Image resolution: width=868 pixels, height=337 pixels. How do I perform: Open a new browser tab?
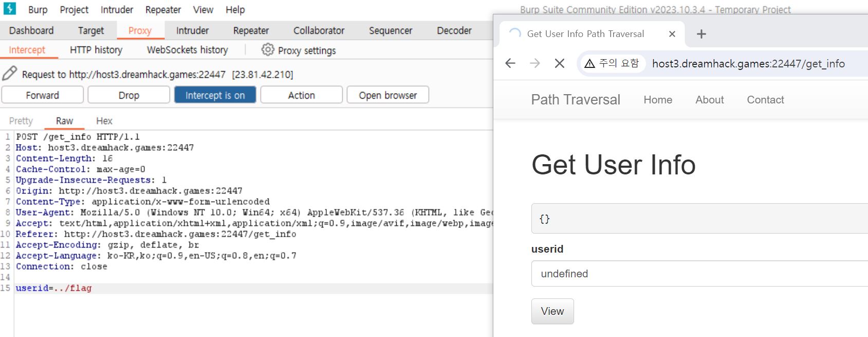(701, 34)
